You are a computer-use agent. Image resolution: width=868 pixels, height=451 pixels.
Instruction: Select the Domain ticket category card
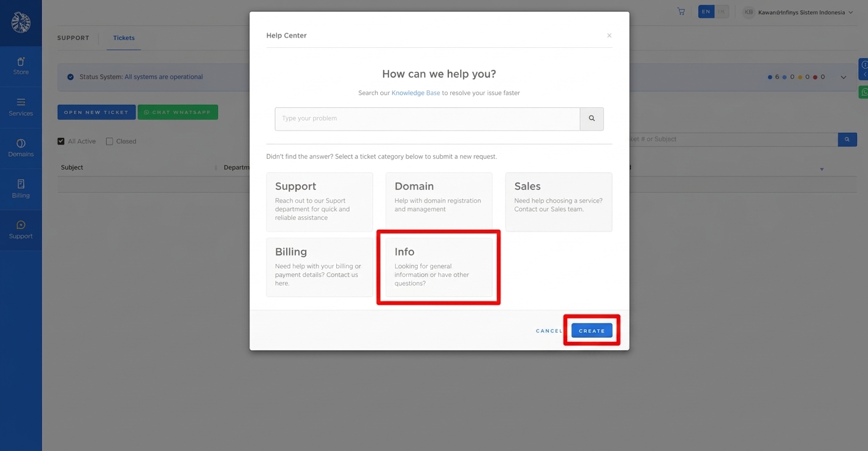point(439,202)
